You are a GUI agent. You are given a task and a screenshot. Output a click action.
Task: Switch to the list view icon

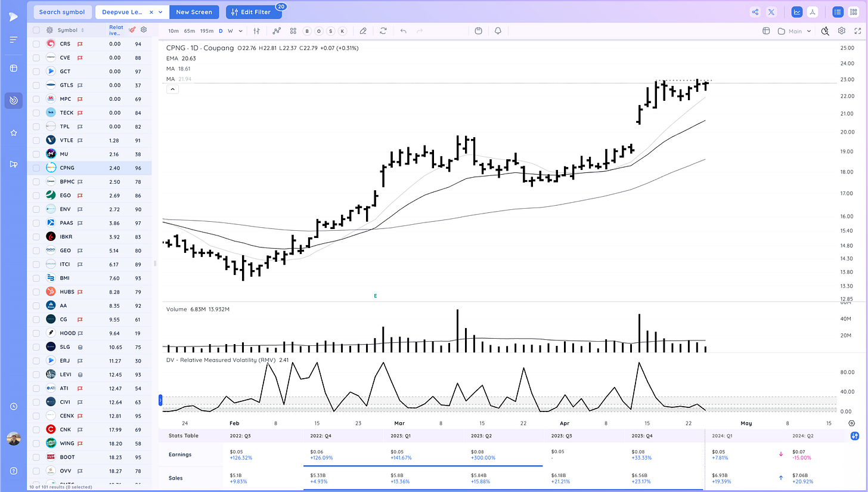(838, 12)
